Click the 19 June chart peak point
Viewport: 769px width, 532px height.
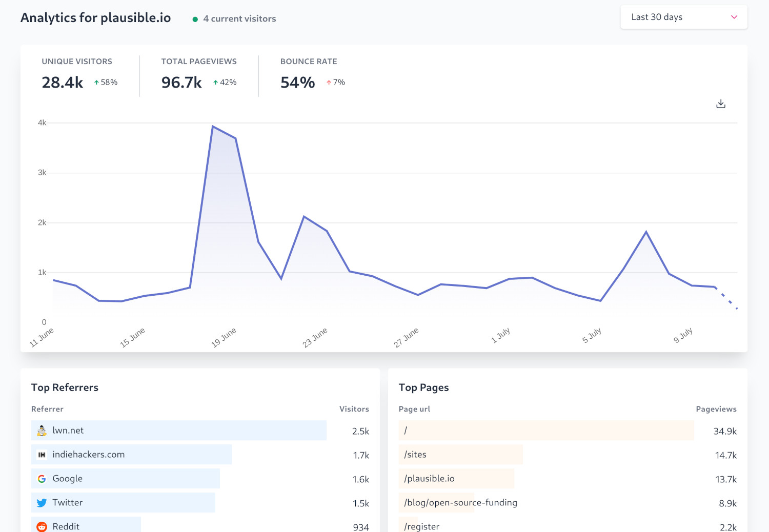click(213, 126)
